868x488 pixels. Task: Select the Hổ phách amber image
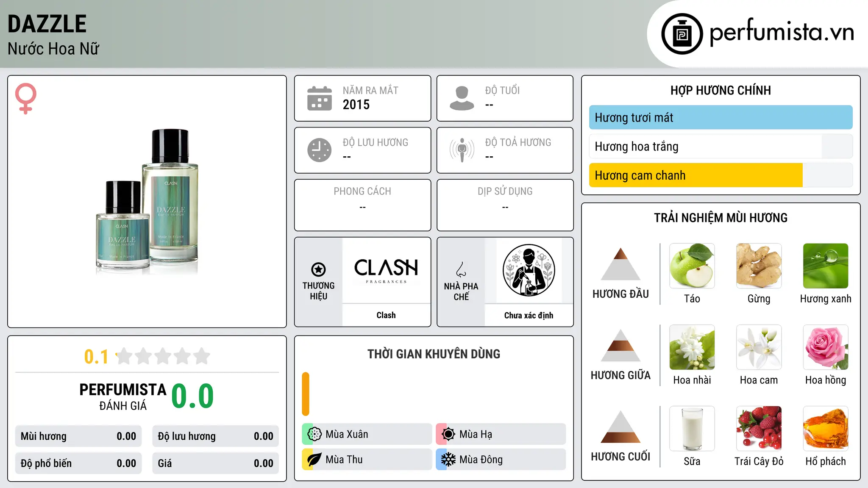(826, 429)
